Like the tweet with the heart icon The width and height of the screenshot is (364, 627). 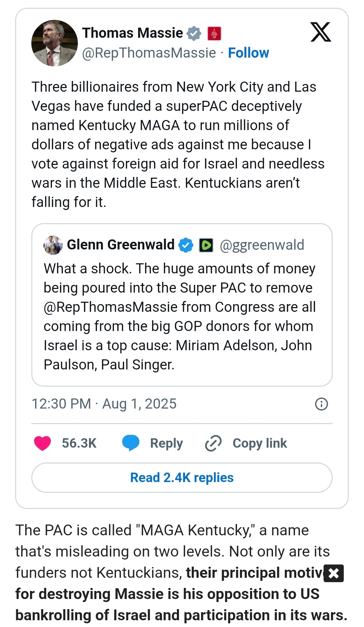pyautogui.click(x=42, y=443)
